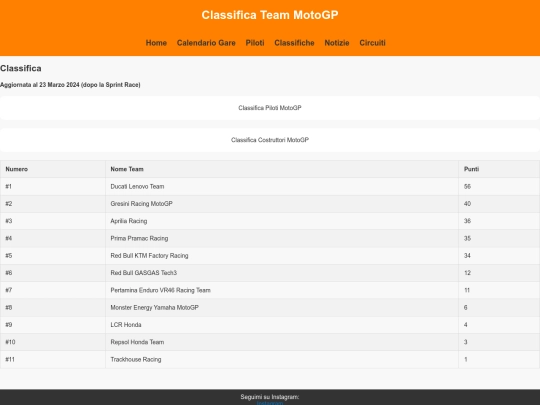The image size is (540, 405).
Task: Select Classifiche in navigation bar
Action: click(294, 43)
